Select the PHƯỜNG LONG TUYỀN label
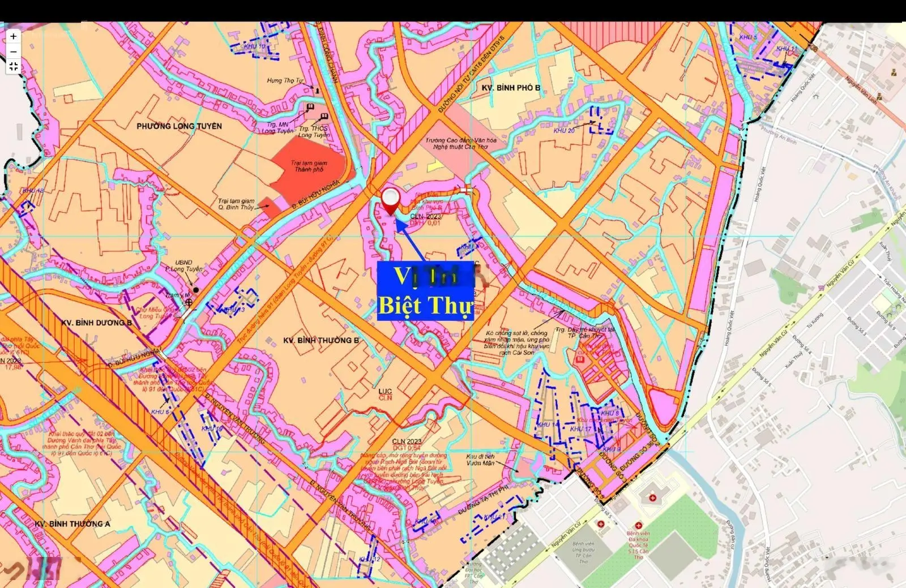Viewport: 906px width, 588px height. (180, 126)
